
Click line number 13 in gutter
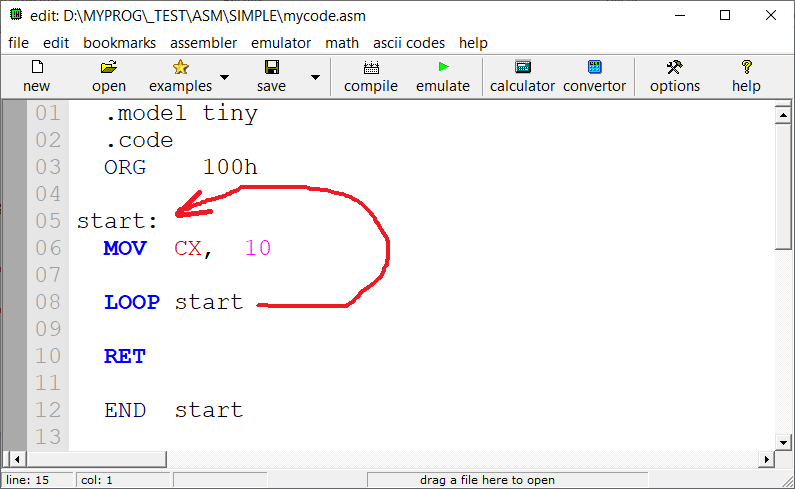48,437
